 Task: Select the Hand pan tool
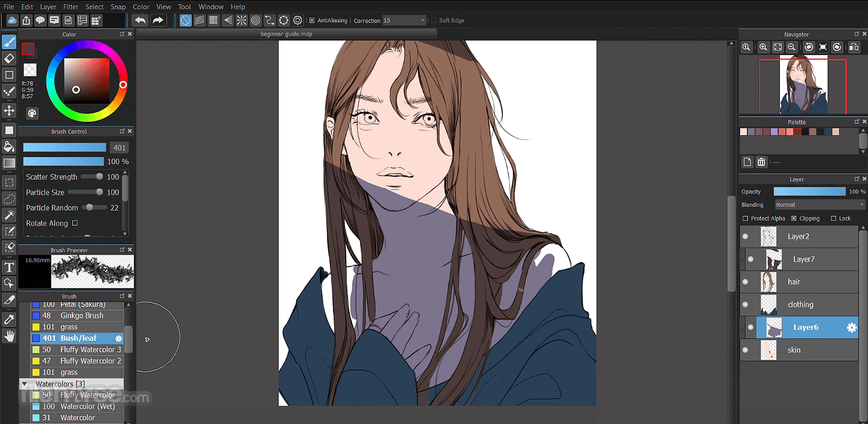point(9,336)
